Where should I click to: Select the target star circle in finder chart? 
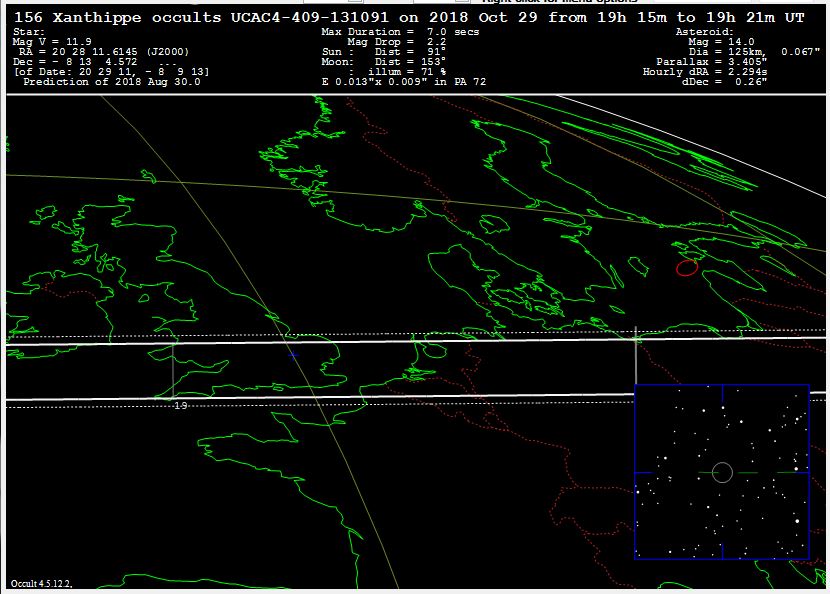pyautogui.click(x=722, y=472)
